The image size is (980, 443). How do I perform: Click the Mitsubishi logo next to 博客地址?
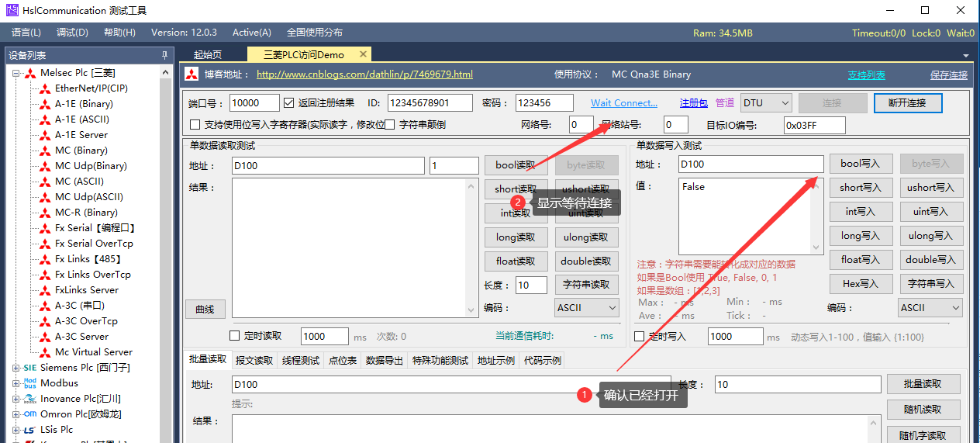coord(192,74)
